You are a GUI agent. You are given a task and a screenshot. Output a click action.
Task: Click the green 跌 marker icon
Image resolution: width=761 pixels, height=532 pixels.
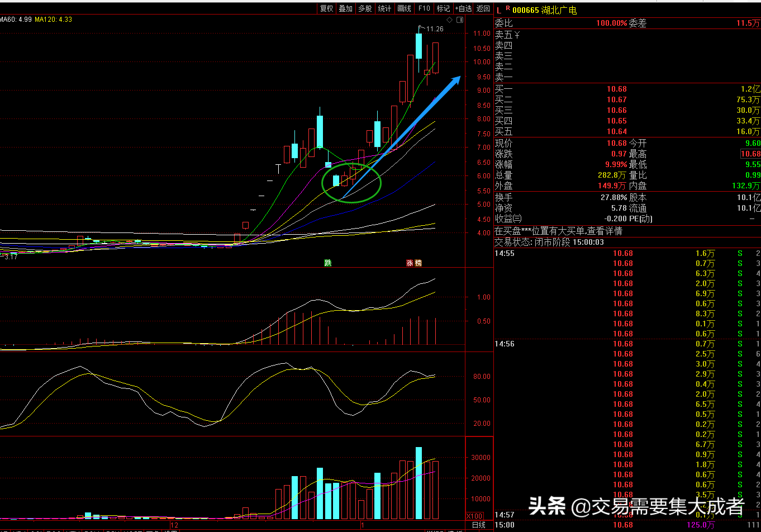pyautogui.click(x=328, y=263)
